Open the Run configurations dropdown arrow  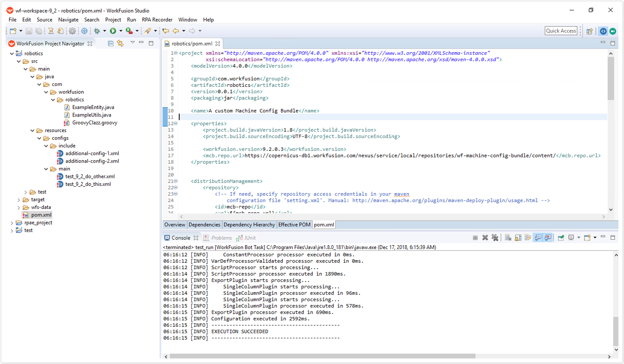121,31
